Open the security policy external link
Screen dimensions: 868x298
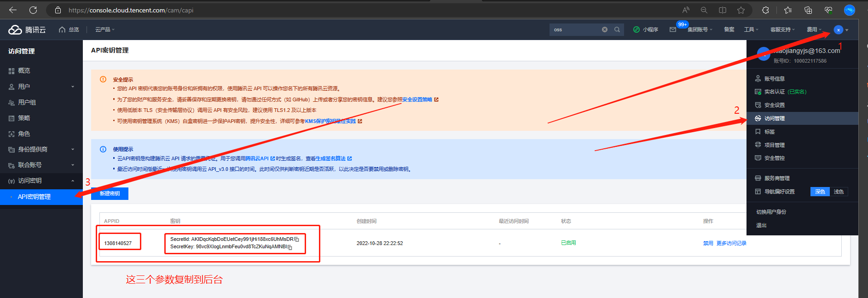(420, 99)
